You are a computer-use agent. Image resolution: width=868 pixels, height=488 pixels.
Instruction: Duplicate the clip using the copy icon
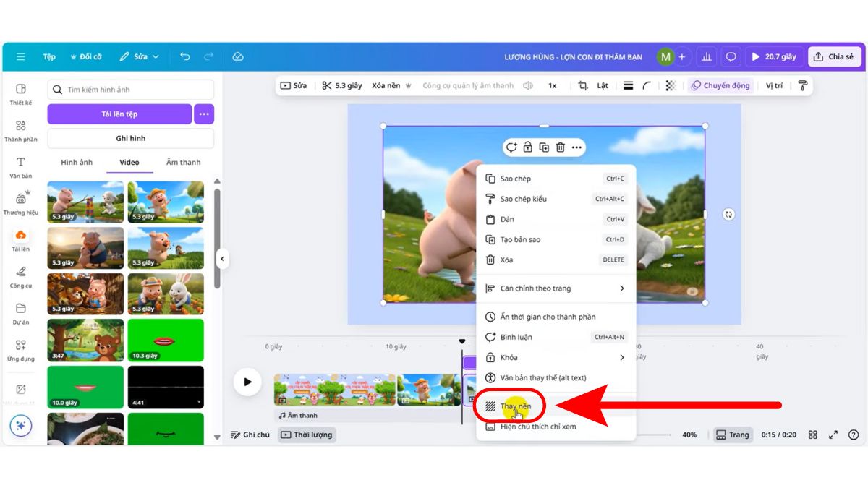point(545,147)
